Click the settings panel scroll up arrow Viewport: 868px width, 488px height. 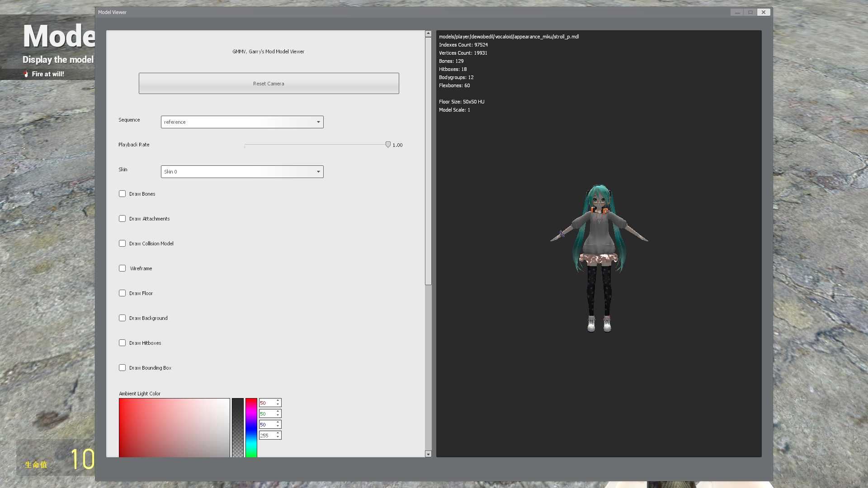click(x=428, y=34)
